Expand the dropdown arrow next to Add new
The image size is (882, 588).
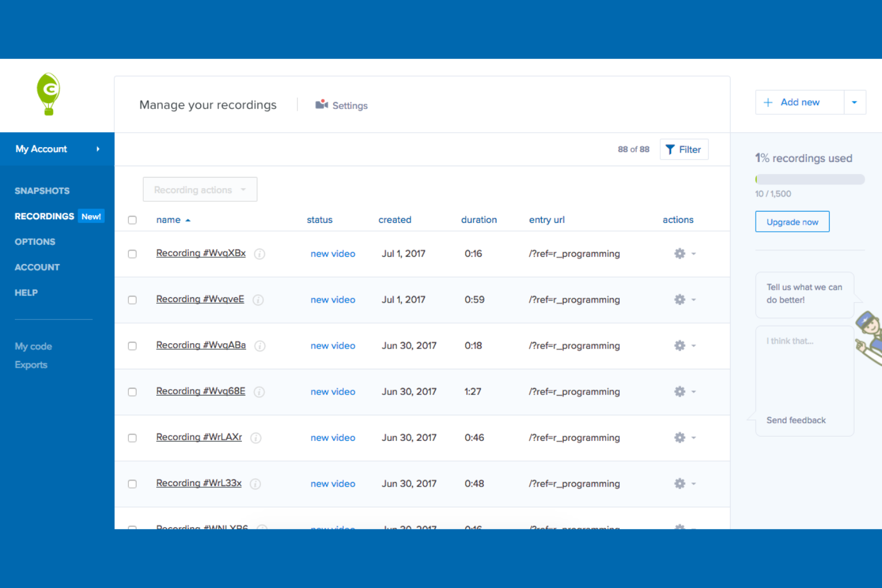[855, 102]
